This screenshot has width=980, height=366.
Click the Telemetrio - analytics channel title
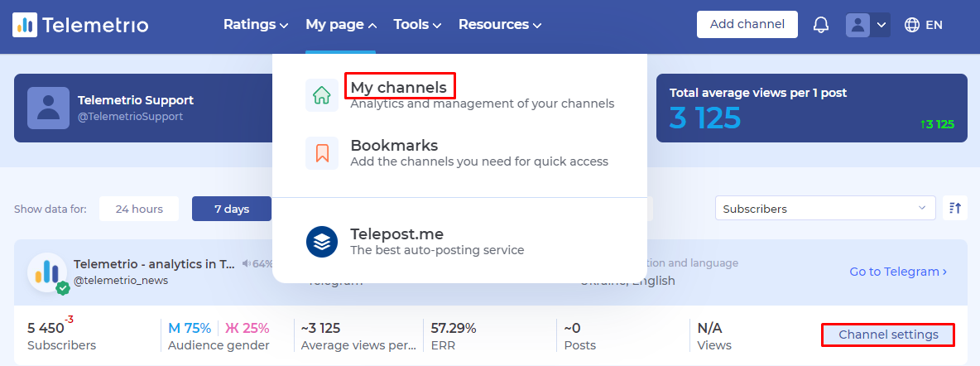tap(155, 264)
